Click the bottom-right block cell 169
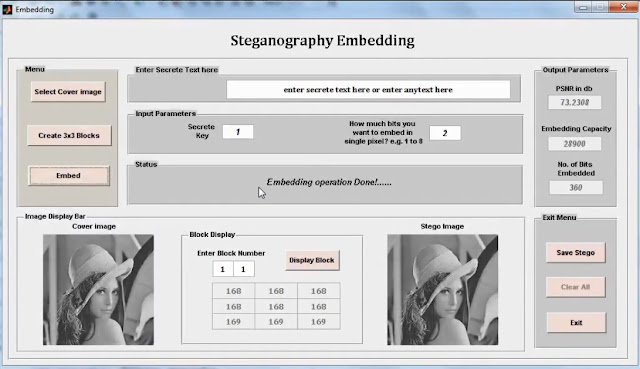The height and width of the screenshot is (369, 640). click(x=318, y=322)
